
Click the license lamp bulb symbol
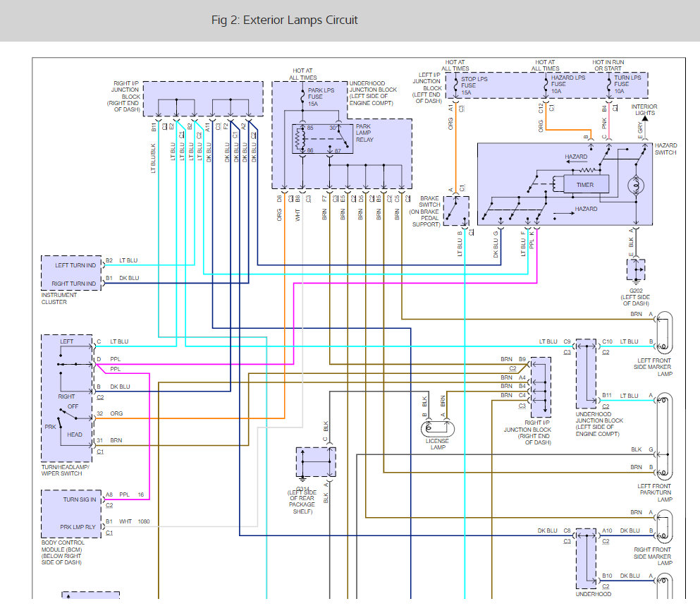pyautogui.click(x=437, y=429)
